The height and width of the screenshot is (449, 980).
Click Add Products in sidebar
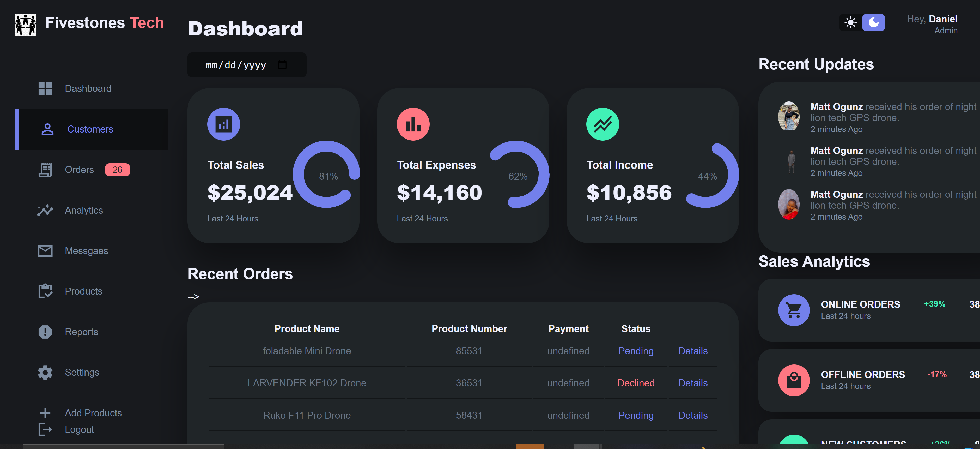[93, 413]
